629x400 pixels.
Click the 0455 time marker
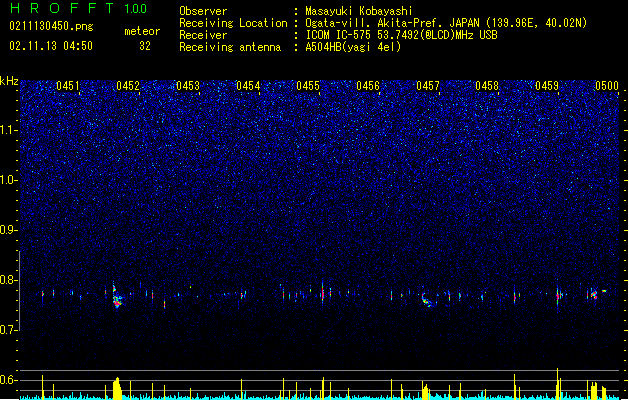[308, 86]
